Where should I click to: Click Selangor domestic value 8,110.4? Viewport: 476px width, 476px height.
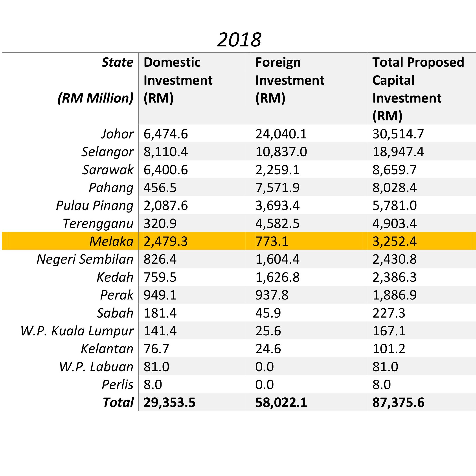point(165,152)
